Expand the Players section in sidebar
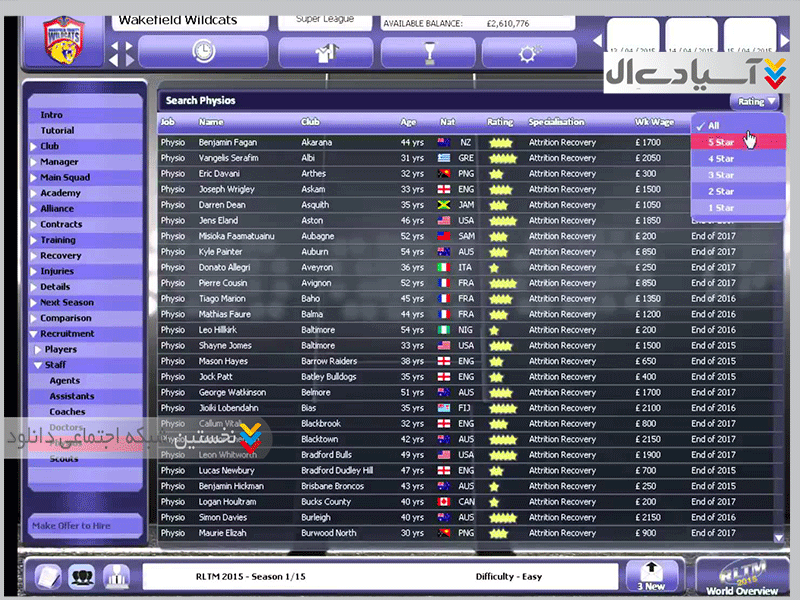The width and height of the screenshot is (800, 600). click(60, 350)
